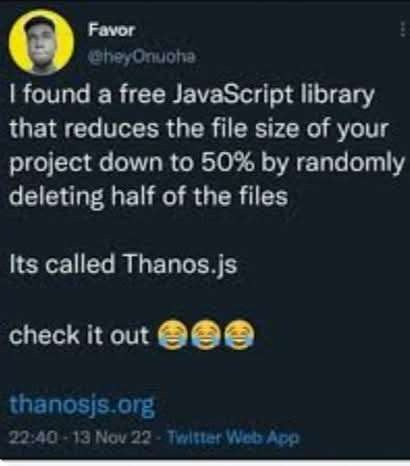Click the line "project down to 50% by randomly"
Viewport: 410px width, 466px height.
click(206, 163)
